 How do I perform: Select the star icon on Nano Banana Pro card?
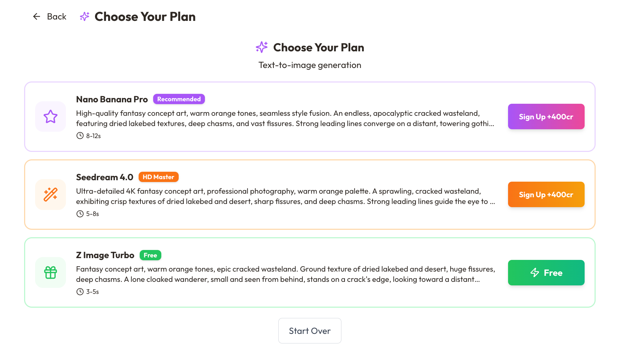50,116
